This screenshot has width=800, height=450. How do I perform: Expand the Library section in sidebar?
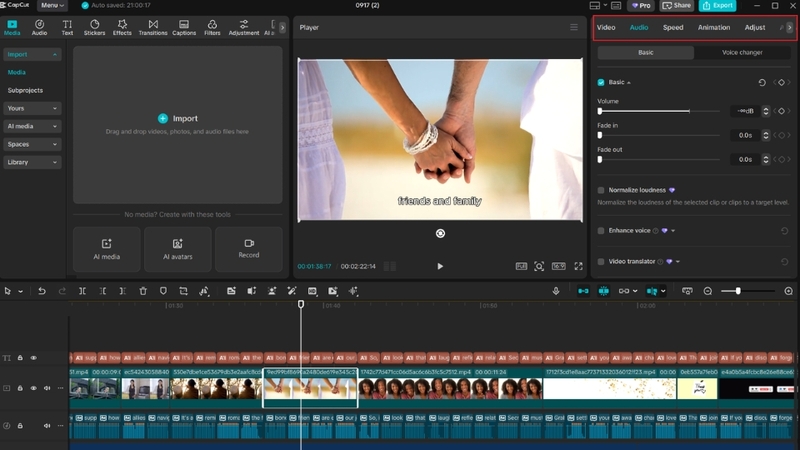click(32, 162)
